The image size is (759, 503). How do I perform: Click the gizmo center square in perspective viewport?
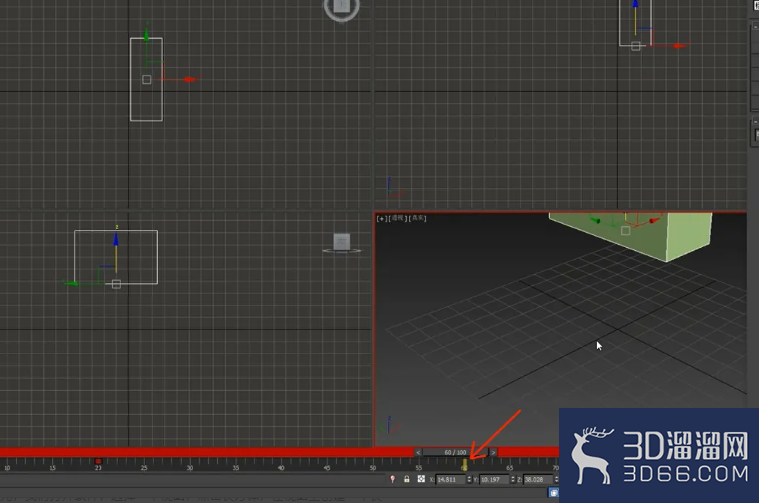625,231
